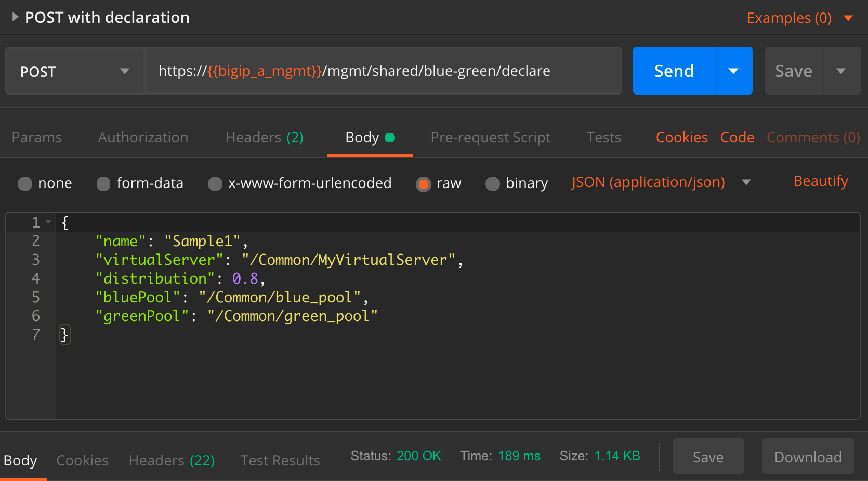Viewport: 868px width, 481px height.
Task: Click the request URL field
Action: tap(383, 71)
